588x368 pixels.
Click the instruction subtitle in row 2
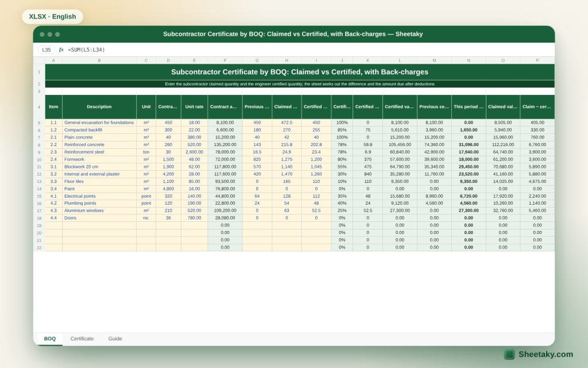[x=300, y=84]
